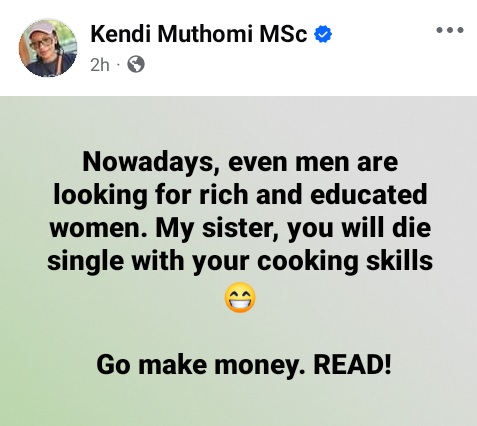This screenshot has height=426, width=477.
Task: Click the dot separator beside the timestamp
Action: tap(118, 65)
